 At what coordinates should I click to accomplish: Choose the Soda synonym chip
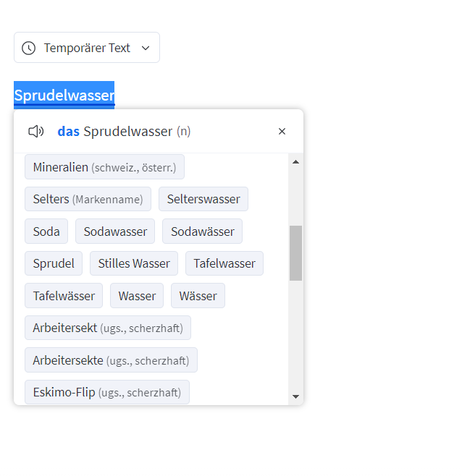(x=46, y=231)
